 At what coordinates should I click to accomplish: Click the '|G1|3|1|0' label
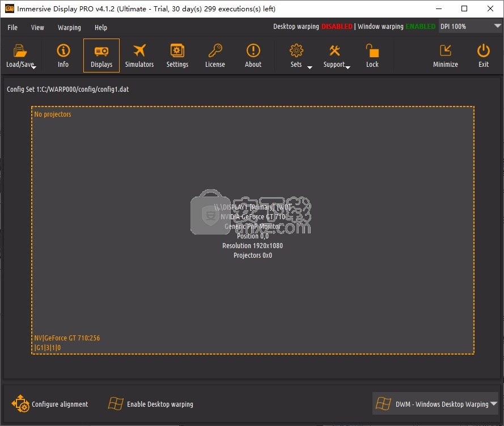pyautogui.click(x=47, y=348)
